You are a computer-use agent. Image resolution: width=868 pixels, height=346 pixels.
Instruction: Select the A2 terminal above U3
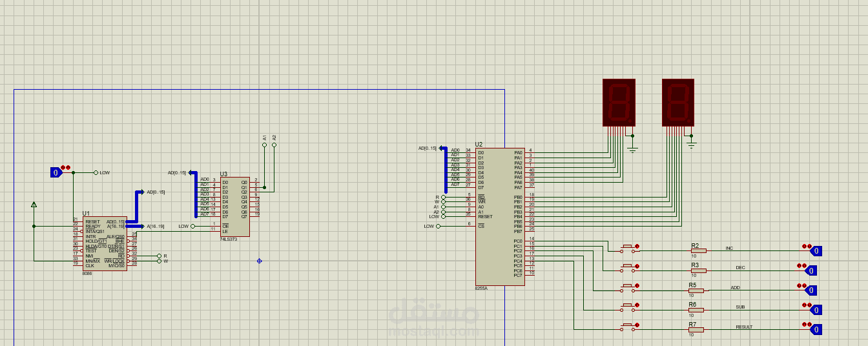pos(274,145)
